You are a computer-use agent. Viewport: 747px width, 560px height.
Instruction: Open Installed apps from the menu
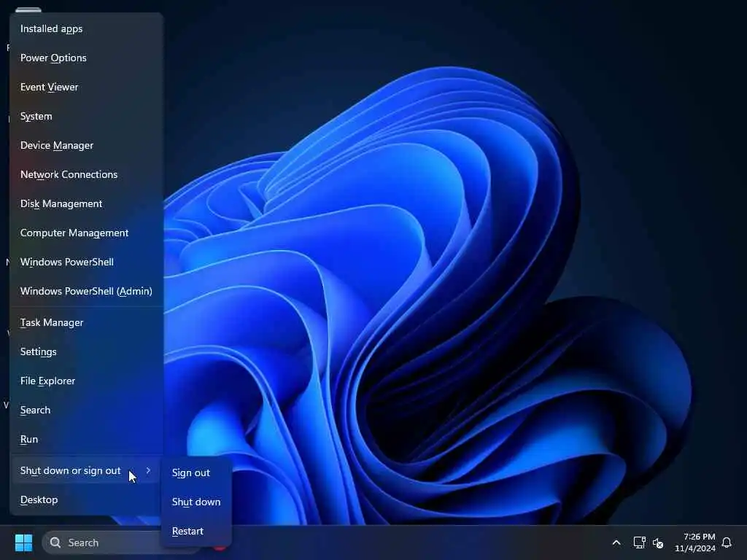click(x=86, y=29)
